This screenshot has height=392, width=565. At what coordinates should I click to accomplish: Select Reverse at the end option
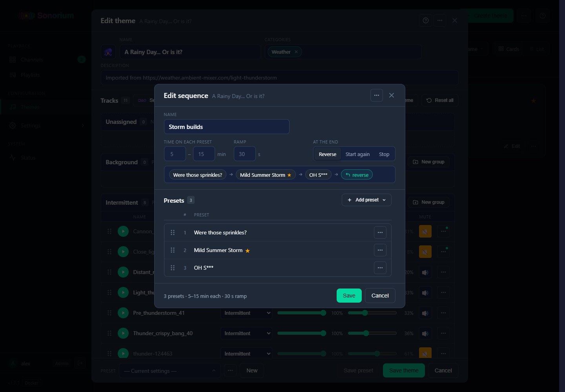tap(328, 154)
